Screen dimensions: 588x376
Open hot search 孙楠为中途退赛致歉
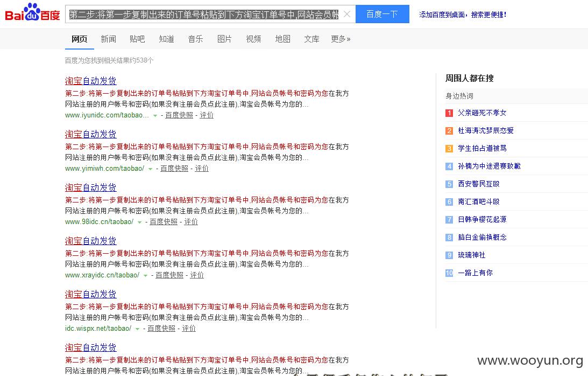click(x=490, y=166)
